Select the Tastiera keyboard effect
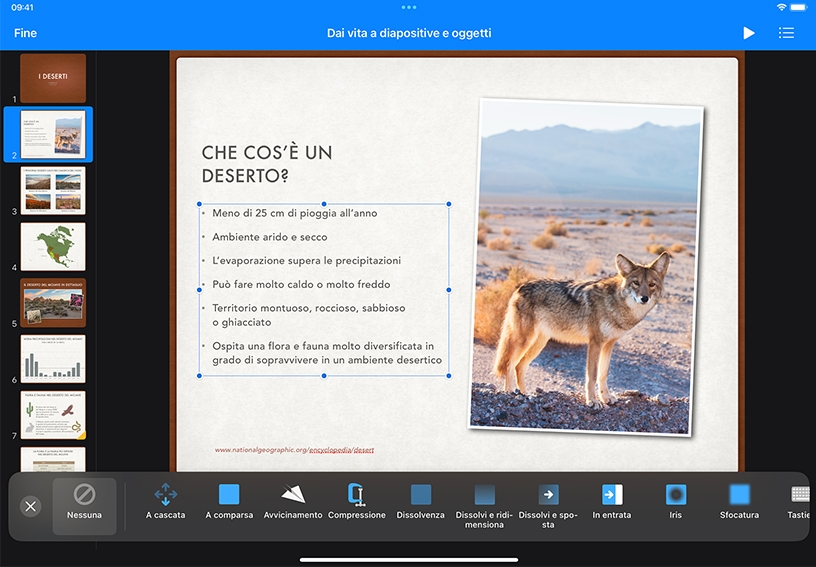The image size is (816, 567). pos(799,501)
